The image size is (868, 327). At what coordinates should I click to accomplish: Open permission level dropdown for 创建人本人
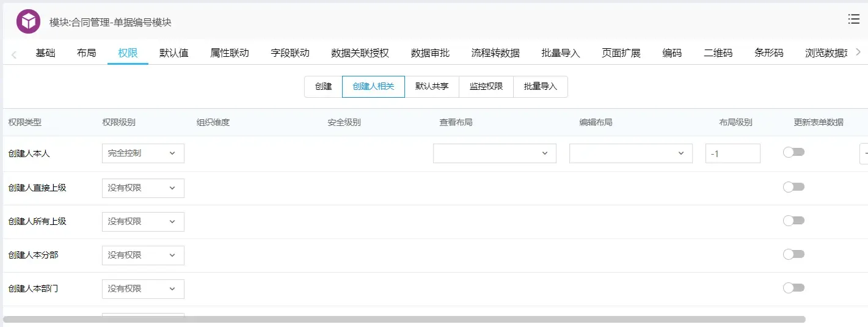point(143,153)
